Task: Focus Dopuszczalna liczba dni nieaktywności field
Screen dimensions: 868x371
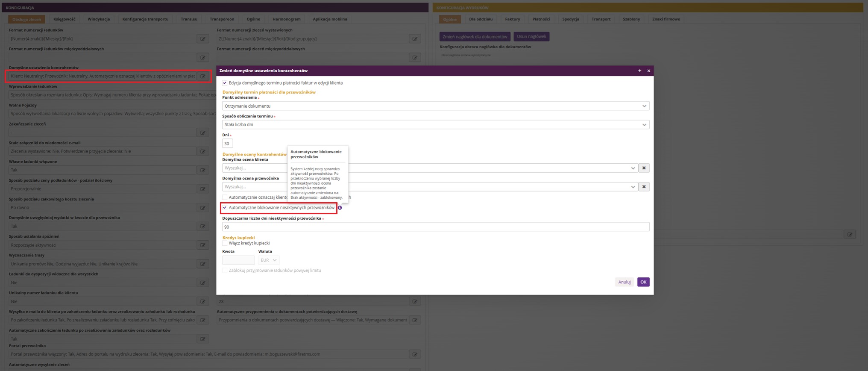Action: pyautogui.click(x=436, y=227)
